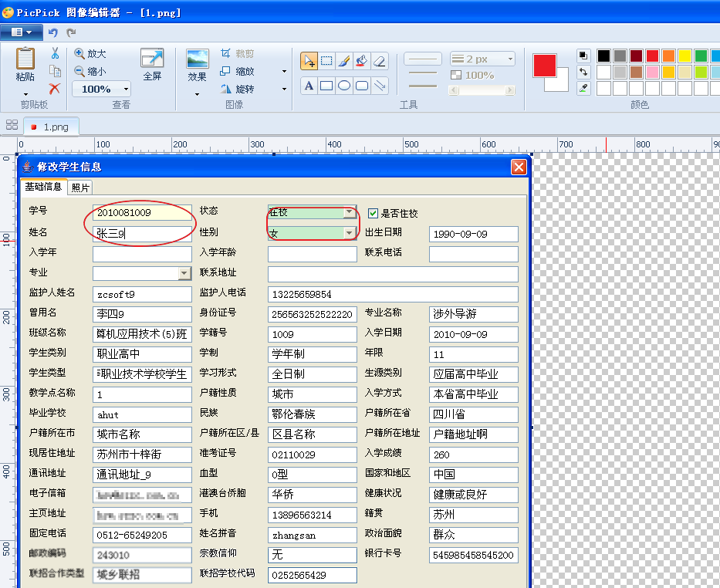Click the 放大 zoom in button
Screen dimensions: 720x588
(90, 53)
